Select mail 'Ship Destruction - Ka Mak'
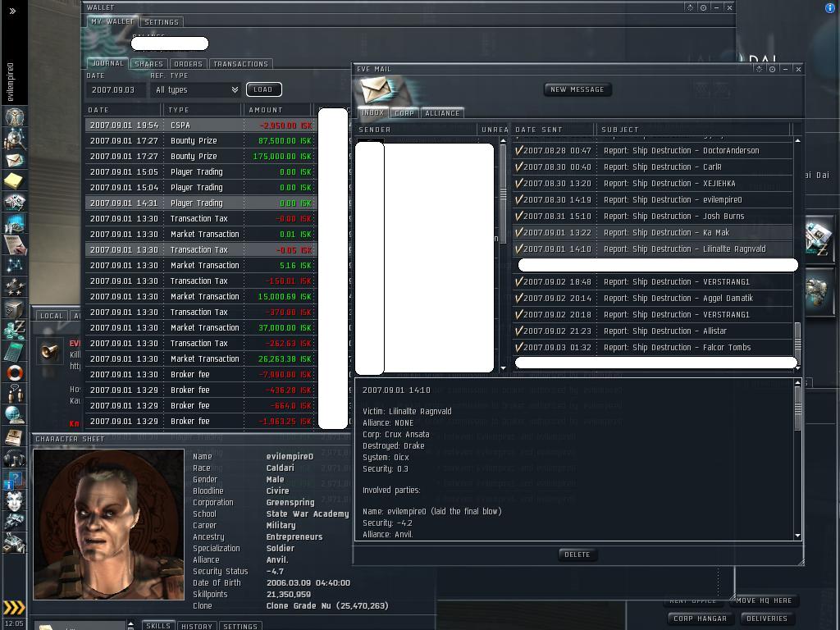840x630 pixels. point(652,232)
